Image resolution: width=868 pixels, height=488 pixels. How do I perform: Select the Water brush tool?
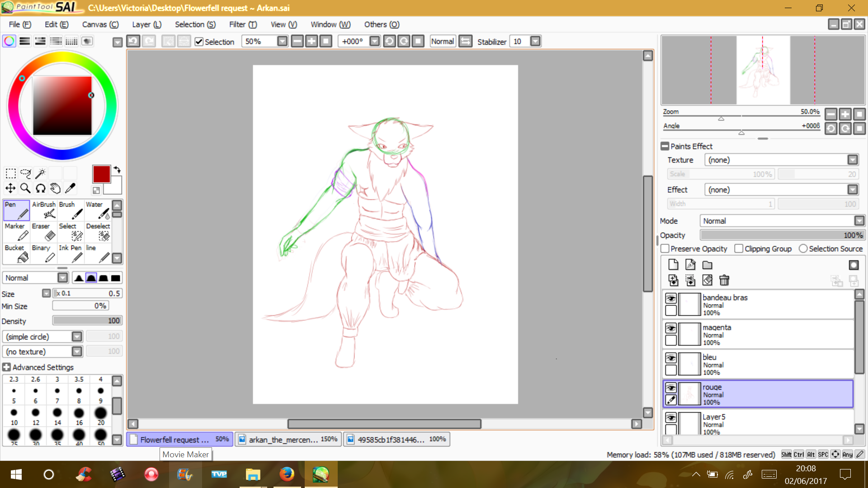coord(98,210)
